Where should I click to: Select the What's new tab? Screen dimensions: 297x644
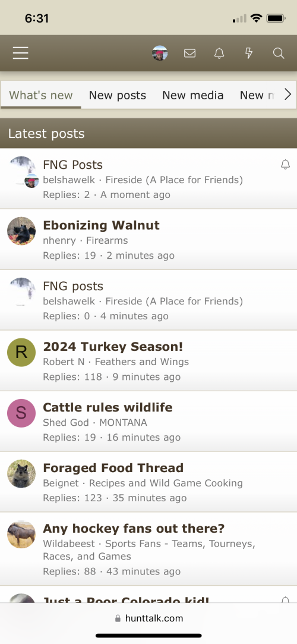click(40, 95)
